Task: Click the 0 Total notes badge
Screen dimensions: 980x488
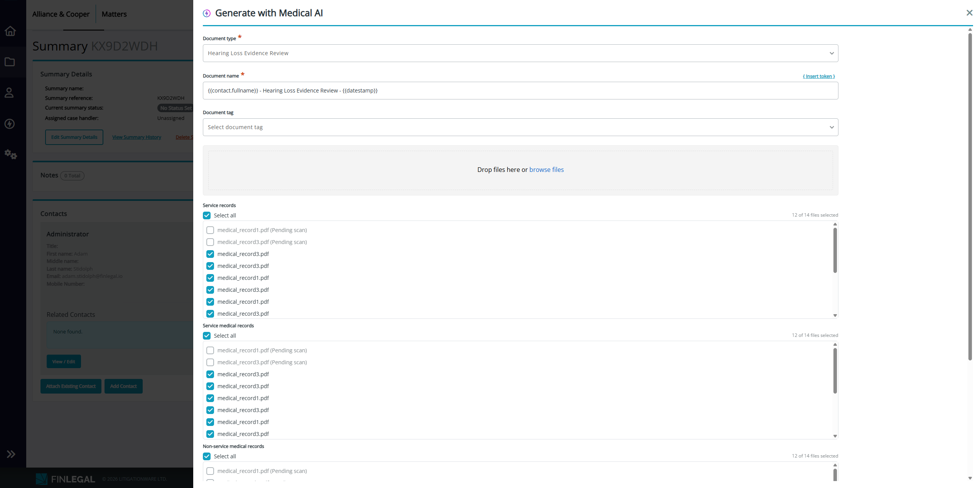Action: (72, 176)
